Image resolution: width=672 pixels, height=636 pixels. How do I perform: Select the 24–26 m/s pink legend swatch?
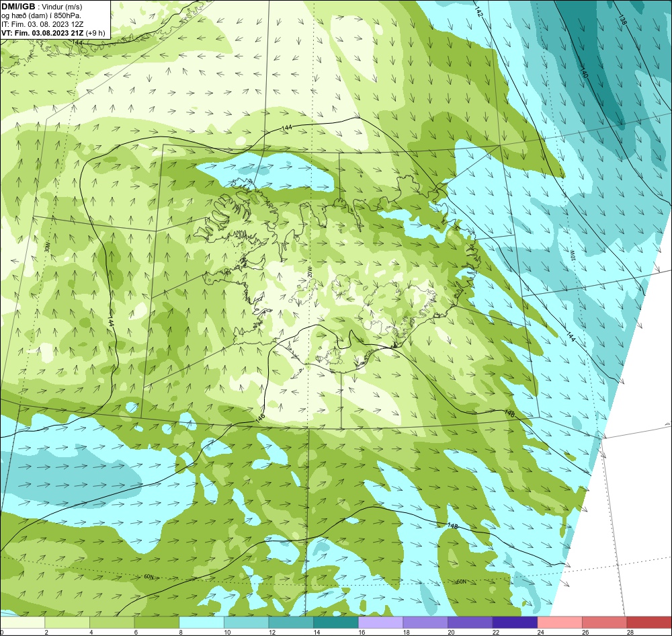560,623
